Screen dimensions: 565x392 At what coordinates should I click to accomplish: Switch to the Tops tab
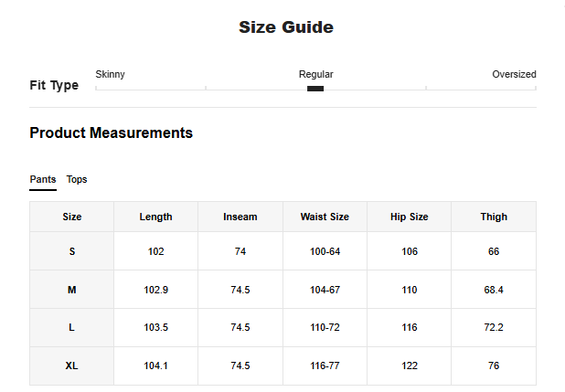[77, 179]
